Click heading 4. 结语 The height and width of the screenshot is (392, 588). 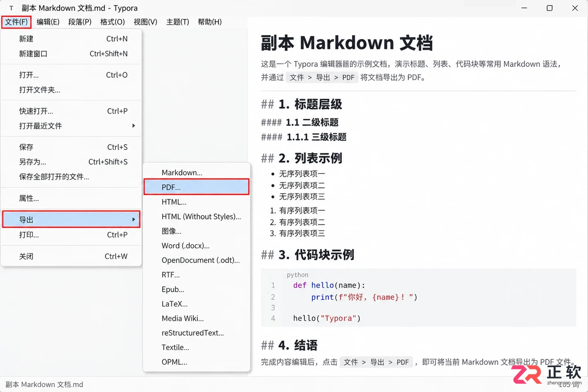pos(298,345)
